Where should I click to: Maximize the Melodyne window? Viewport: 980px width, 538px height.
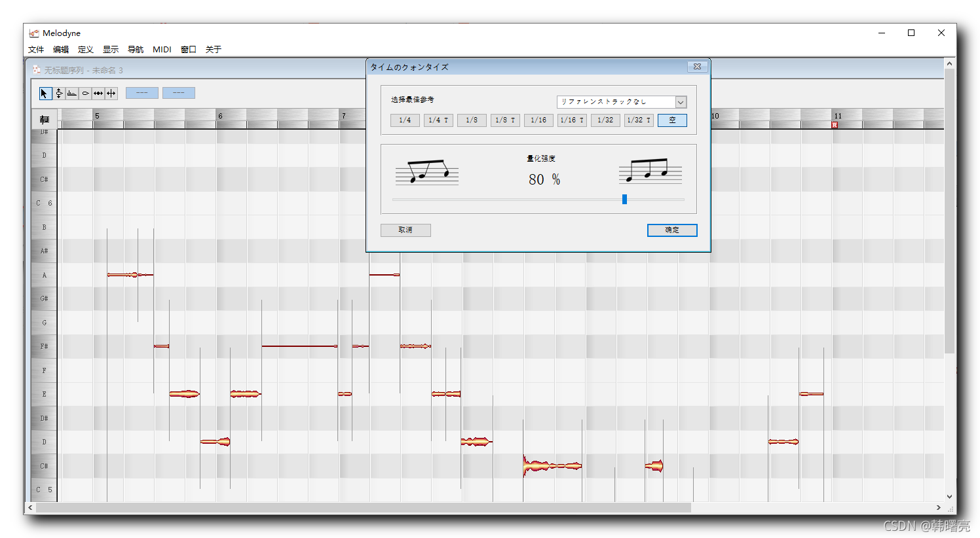911,33
